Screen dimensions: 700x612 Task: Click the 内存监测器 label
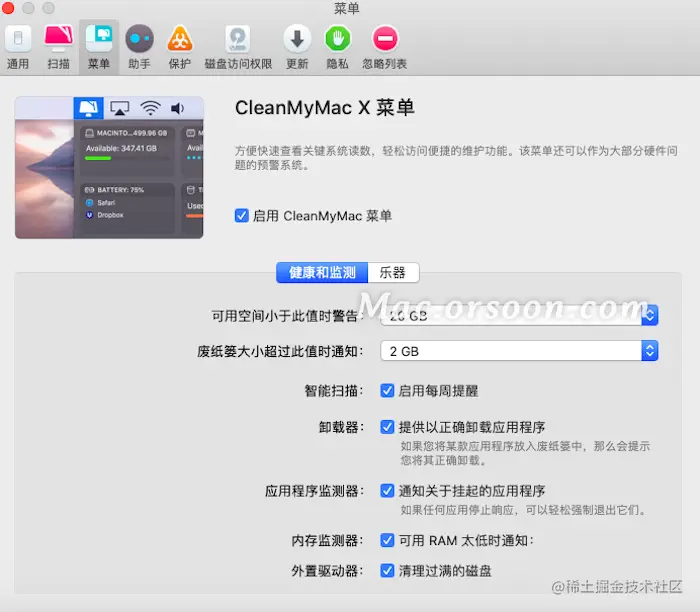tap(328, 541)
